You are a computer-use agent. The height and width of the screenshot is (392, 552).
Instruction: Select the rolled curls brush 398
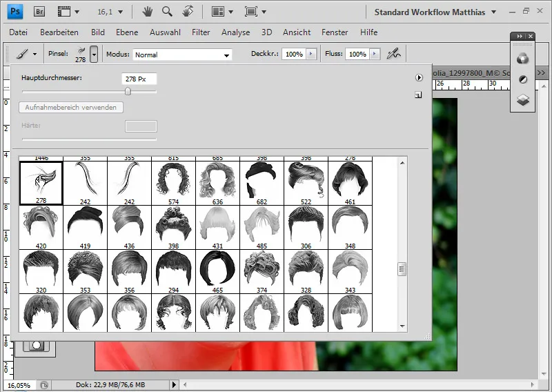(x=174, y=228)
